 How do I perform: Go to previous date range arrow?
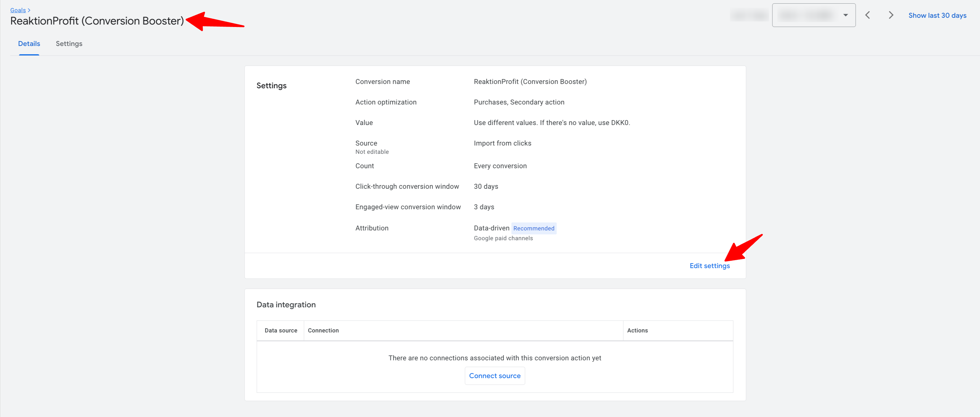point(867,15)
